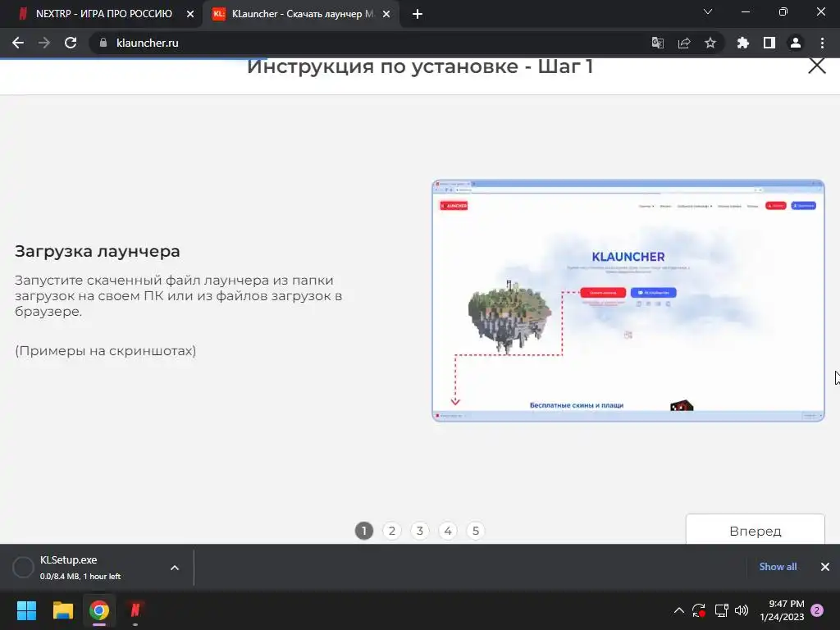Open the translate page icon
Screen dimensions: 840x630
point(657,43)
